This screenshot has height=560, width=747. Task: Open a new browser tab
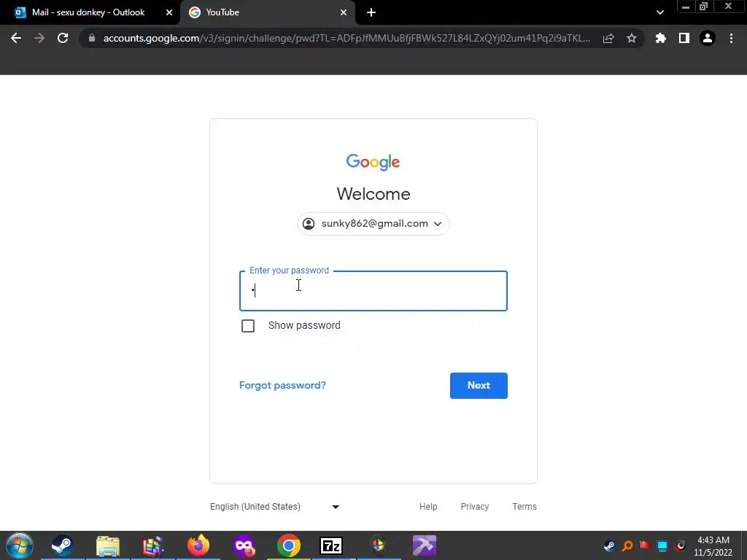(x=371, y=12)
